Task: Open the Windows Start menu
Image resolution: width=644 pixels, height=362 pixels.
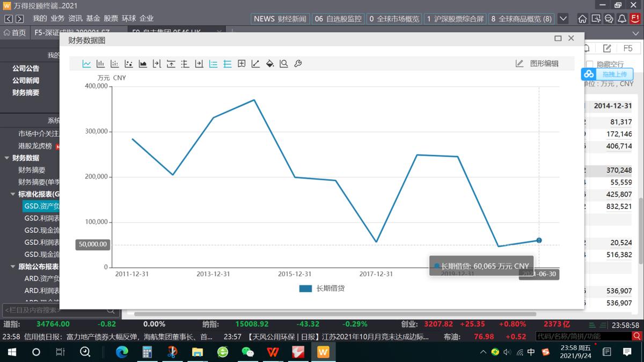Action: click(11, 352)
